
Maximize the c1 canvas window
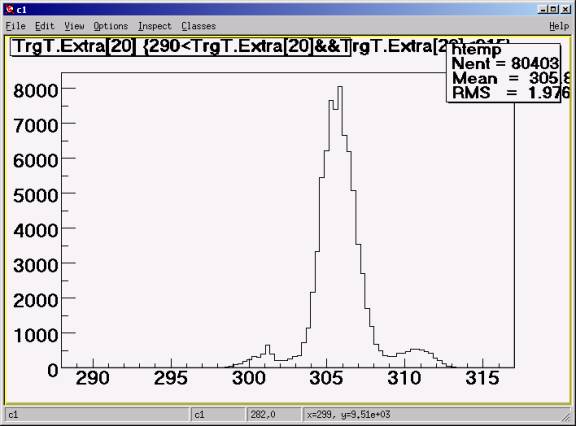click(554, 10)
